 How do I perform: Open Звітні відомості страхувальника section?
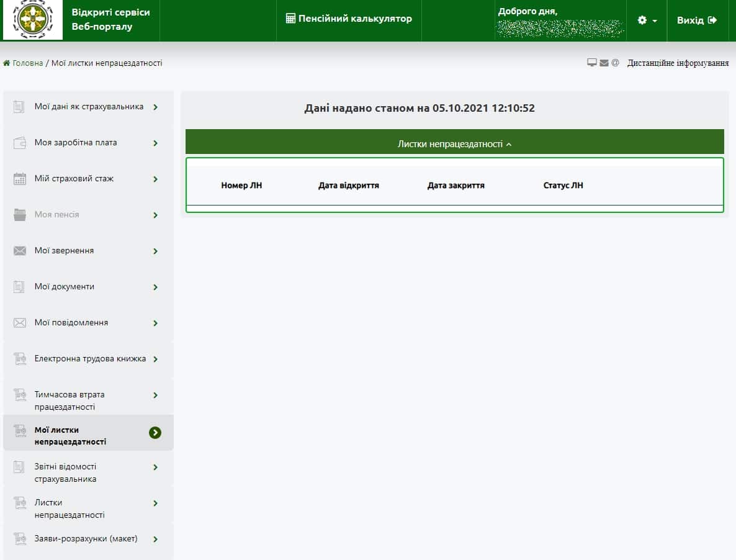coord(65,472)
